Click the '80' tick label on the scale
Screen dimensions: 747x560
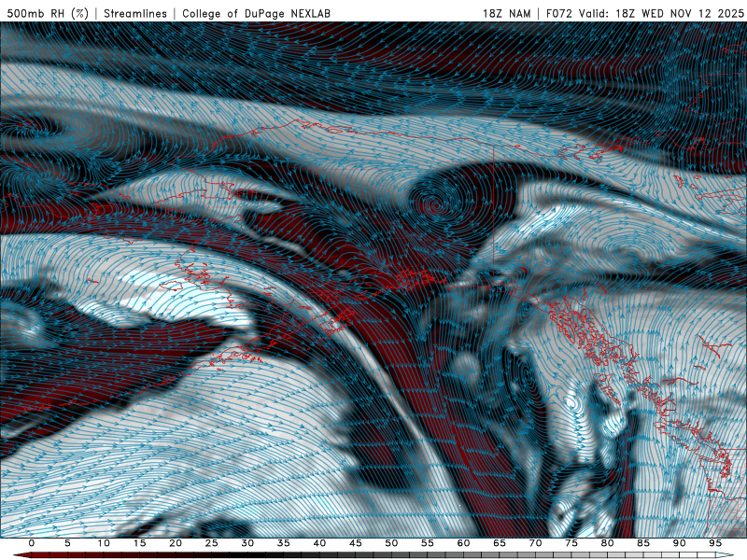click(x=608, y=543)
